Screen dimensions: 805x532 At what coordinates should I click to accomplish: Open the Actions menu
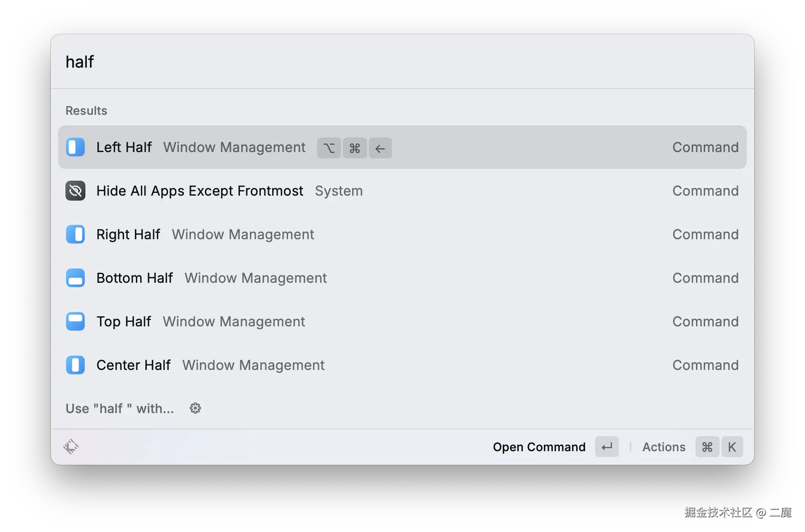(x=664, y=447)
